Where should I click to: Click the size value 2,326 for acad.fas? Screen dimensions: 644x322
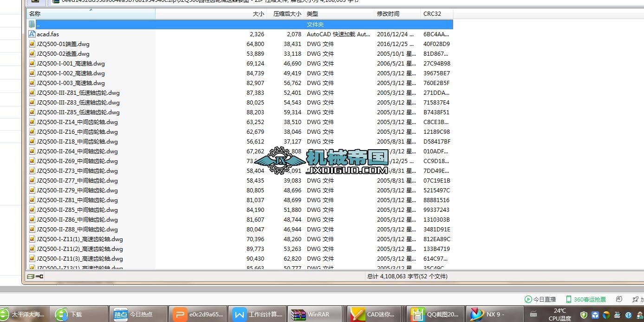pos(257,34)
